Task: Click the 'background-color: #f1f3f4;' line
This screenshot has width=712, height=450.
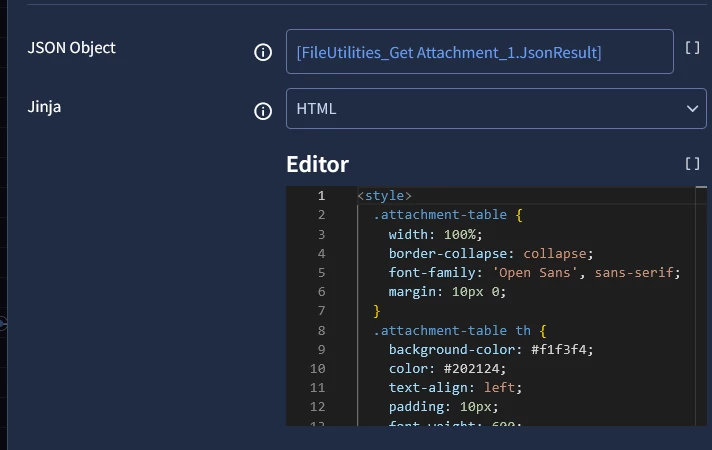Action: pos(490,350)
